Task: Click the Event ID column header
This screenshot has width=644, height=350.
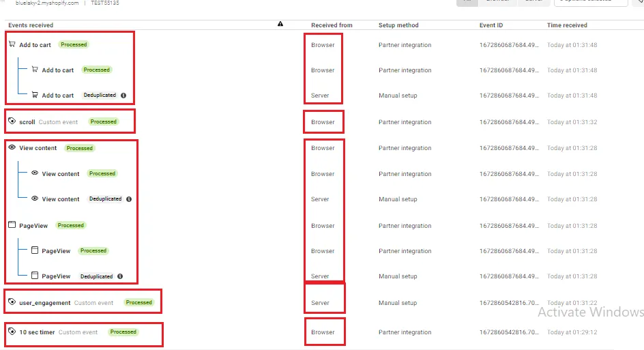Action: pyautogui.click(x=491, y=25)
